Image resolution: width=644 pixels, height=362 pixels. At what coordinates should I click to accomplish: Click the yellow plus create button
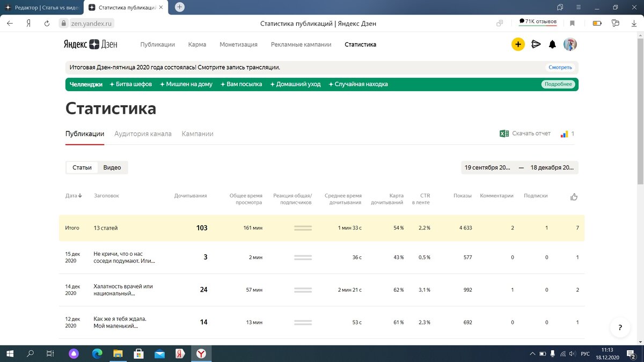pos(518,45)
